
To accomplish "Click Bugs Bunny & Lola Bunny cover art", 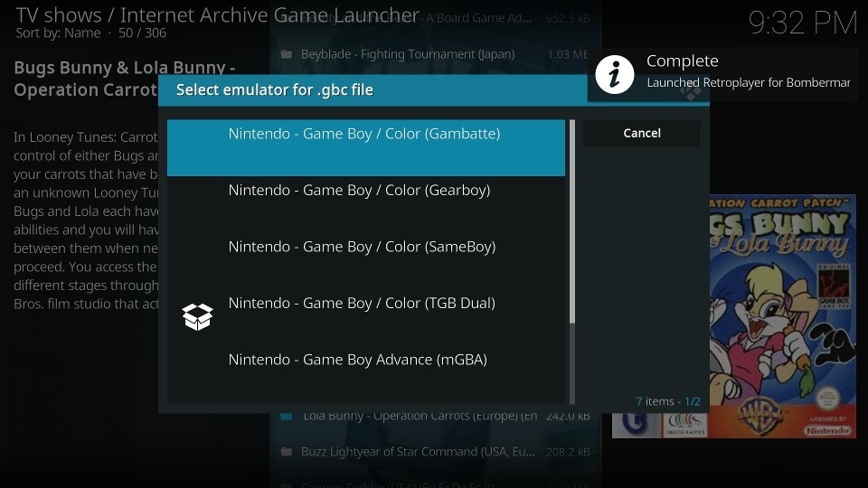I will 783,316.
